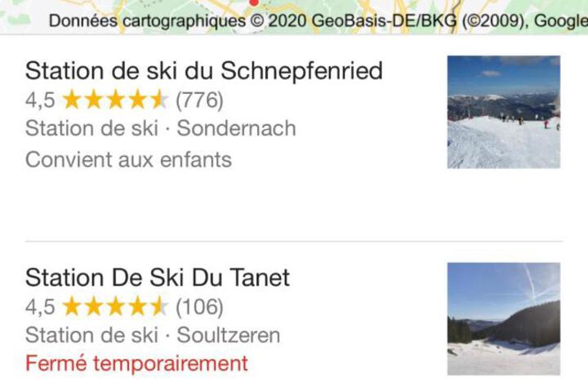
Task: Open the Tanet mountain photo thumbnail
Action: point(504,318)
